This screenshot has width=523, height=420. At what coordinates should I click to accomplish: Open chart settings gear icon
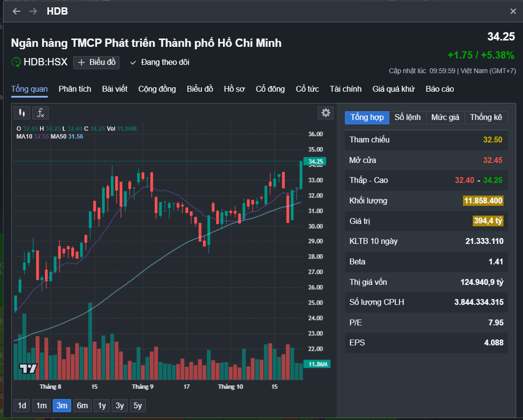tap(325, 113)
